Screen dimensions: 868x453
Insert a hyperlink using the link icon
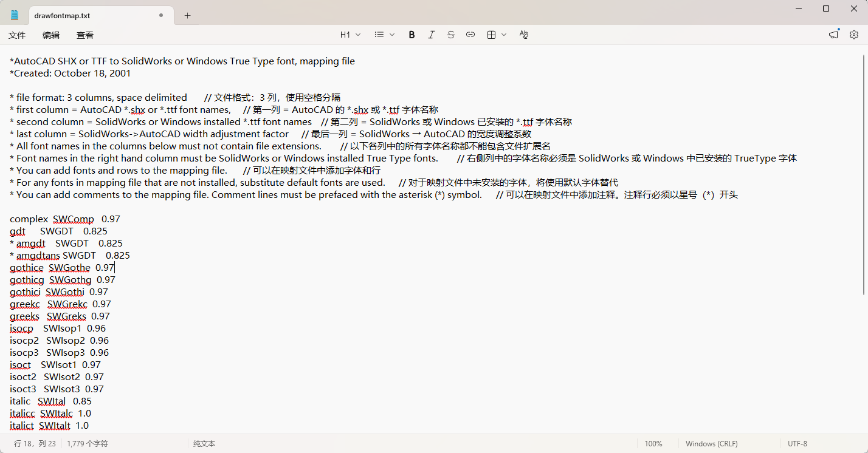pyautogui.click(x=470, y=35)
